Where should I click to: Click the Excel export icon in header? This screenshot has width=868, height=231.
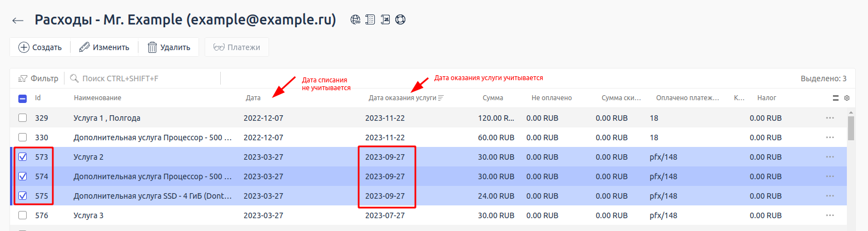click(385, 19)
